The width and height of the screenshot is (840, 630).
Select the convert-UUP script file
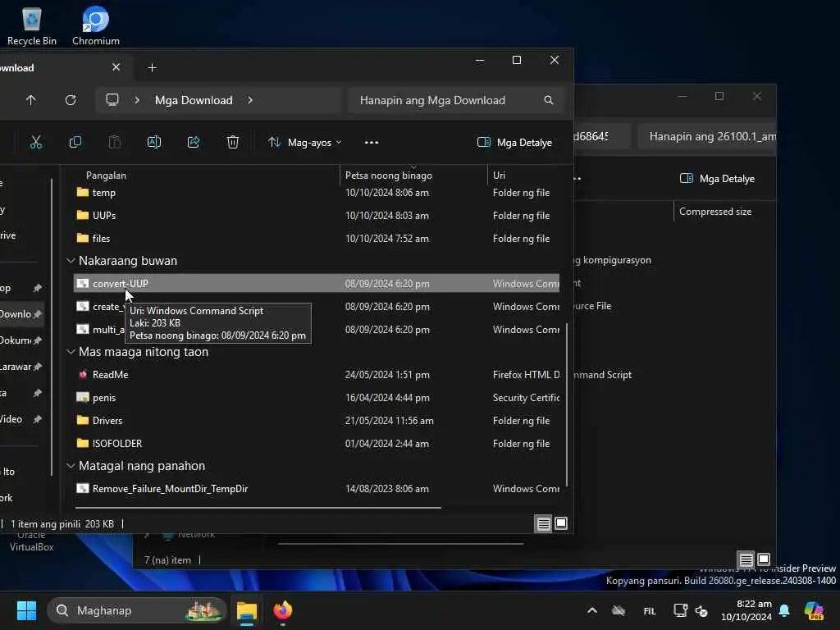[x=316, y=283]
